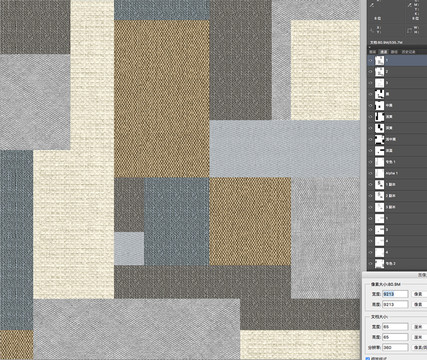The width and height of the screenshot is (427, 360).
Task: Toggle visibility of 专色 2 channel
Action: click(371, 264)
